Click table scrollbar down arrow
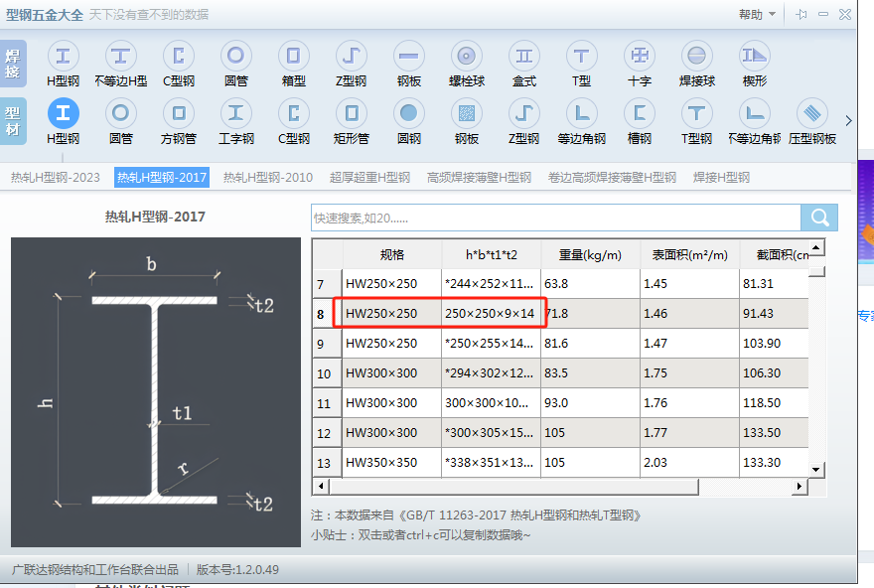 pyautogui.click(x=816, y=469)
